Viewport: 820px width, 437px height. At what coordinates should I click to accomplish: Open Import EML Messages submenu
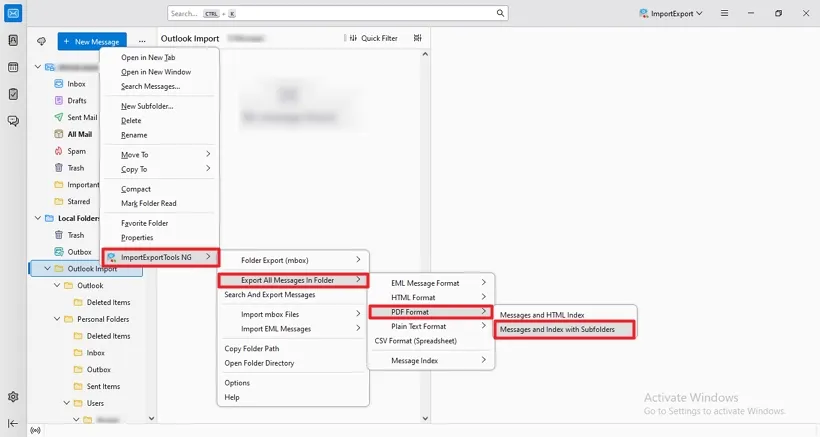point(293,329)
